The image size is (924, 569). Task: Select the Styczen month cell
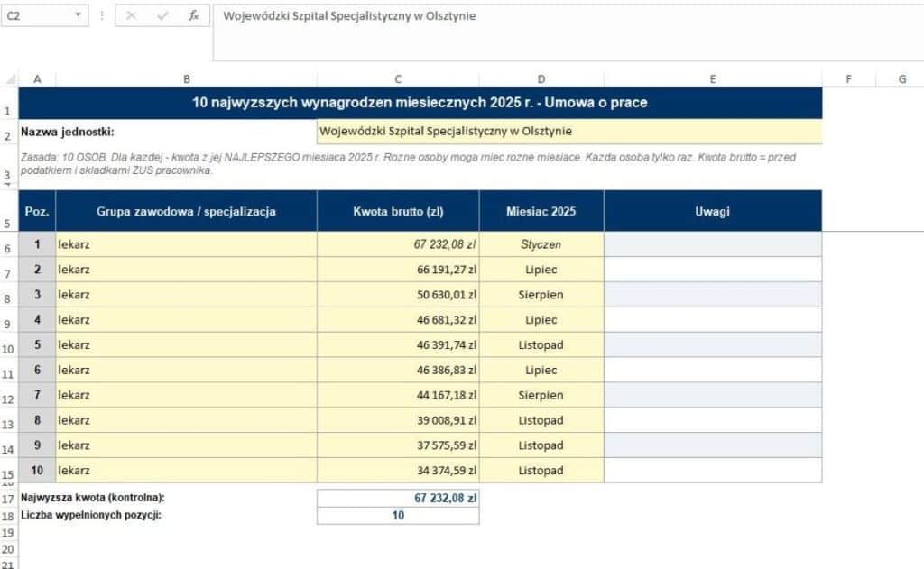tap(541, 243)
